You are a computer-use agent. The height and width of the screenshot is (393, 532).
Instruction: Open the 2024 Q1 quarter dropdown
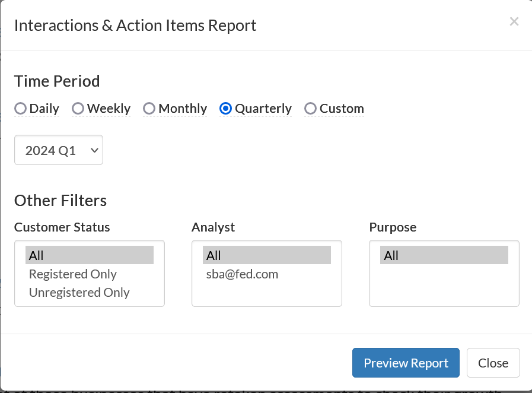tap(59, 150)
